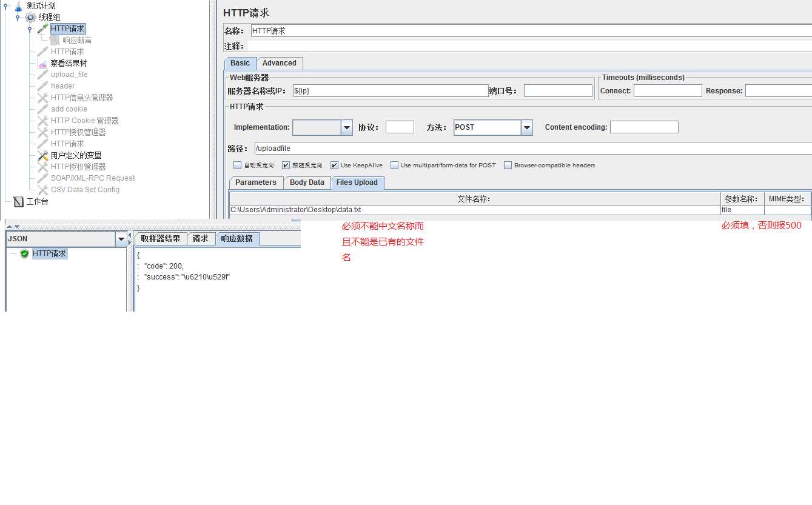Click the C:\Users\Administrator\Desktop\data.txt file cell
The image size is (812, 505).
click(x=475, y=210)
